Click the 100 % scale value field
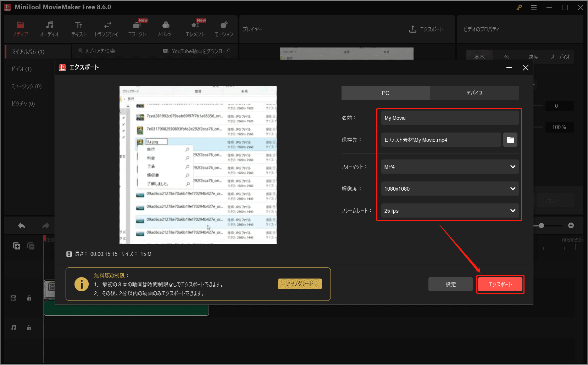This screenshot has height=365, width=588. point(559,127)
